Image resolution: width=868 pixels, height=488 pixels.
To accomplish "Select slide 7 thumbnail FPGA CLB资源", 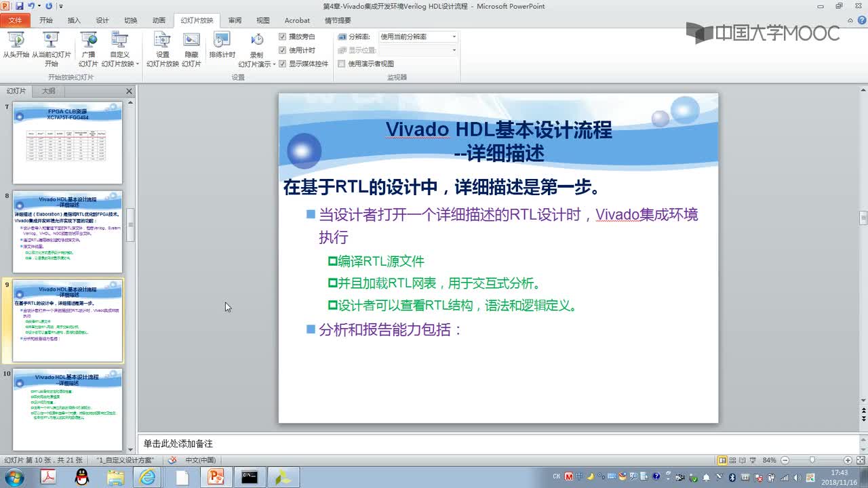I will click(68, 142).
